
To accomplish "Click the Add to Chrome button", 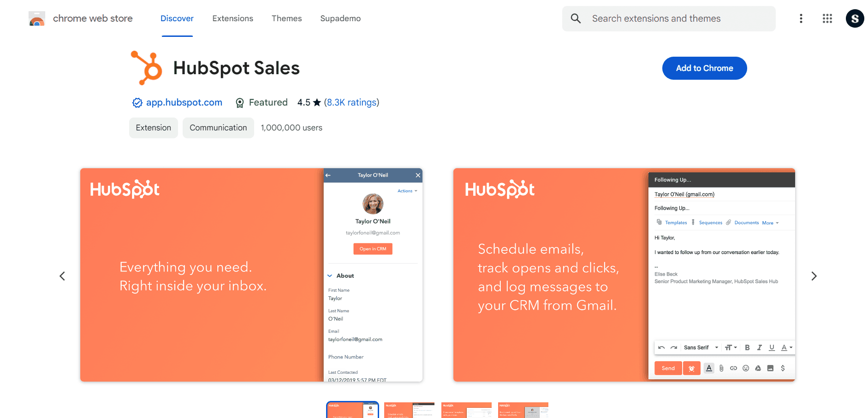I will coord(704,68).
